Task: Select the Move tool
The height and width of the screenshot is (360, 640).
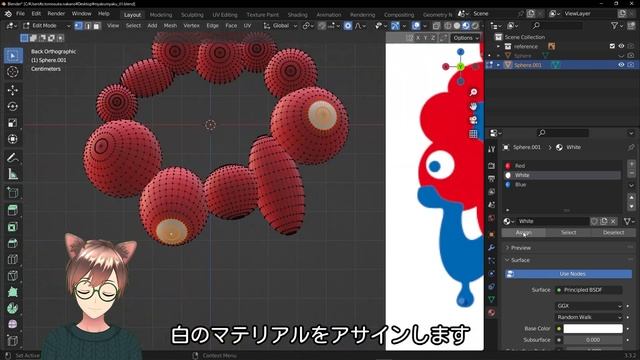Action: [x=13, y=90]
